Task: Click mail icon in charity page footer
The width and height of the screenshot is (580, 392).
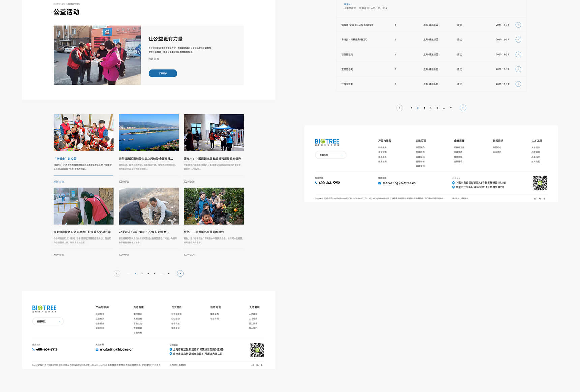Action: [97, 350]
